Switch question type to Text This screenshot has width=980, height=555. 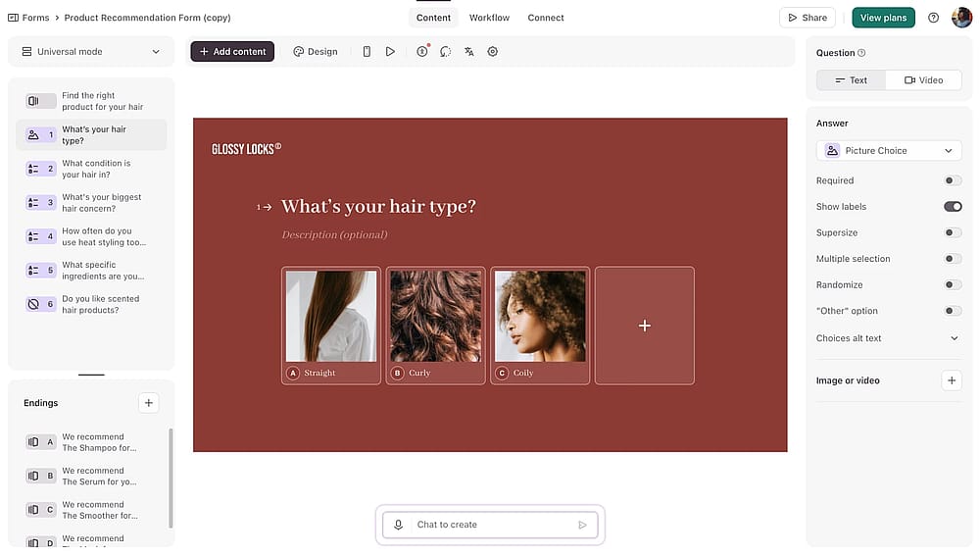click(x=852, y=80)
